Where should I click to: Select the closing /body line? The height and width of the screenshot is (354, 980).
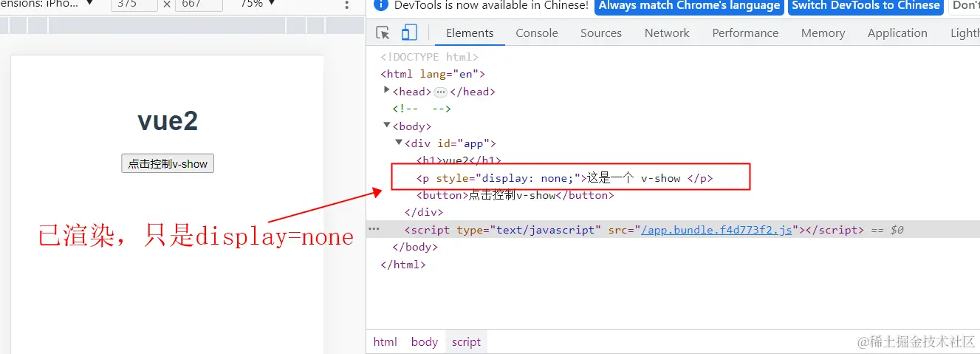(x=414, y=247)
